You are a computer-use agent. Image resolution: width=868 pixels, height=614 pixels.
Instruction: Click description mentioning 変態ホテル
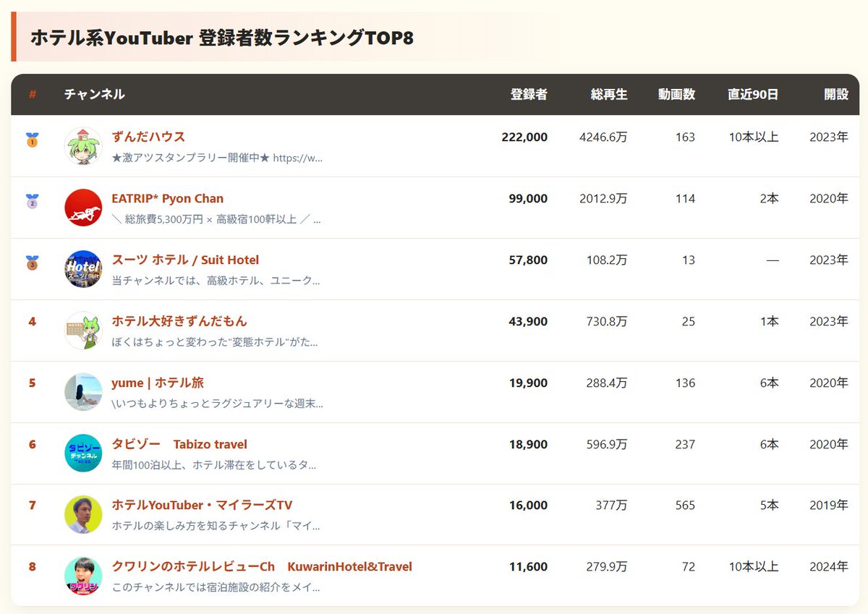click(x=215, y=342)
